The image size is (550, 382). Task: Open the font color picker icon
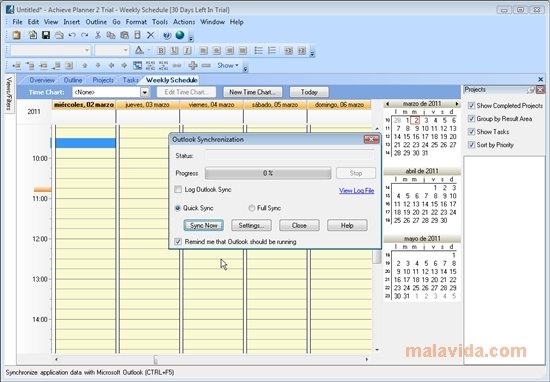139,50
